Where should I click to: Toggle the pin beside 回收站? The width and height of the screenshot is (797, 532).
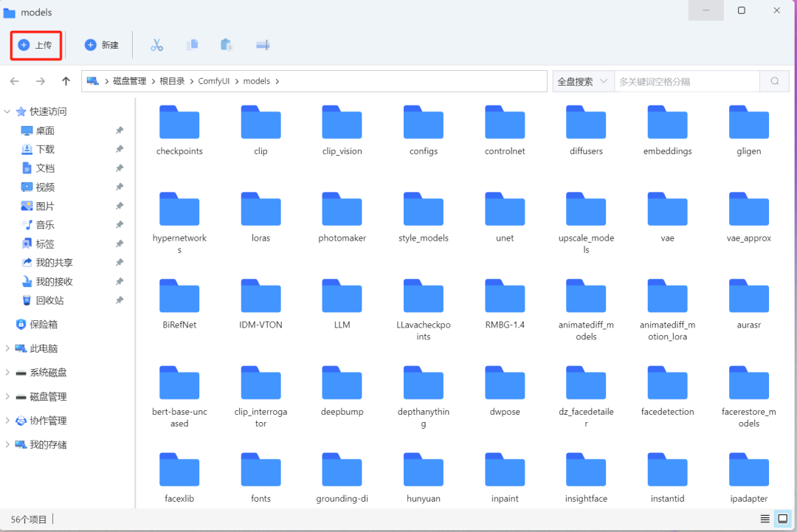point(120,300)
